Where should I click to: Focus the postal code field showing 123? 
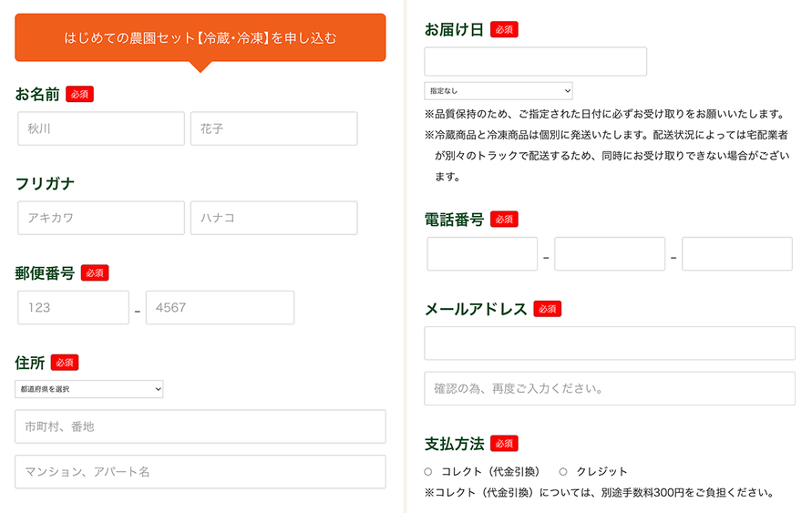click(73, 307)
